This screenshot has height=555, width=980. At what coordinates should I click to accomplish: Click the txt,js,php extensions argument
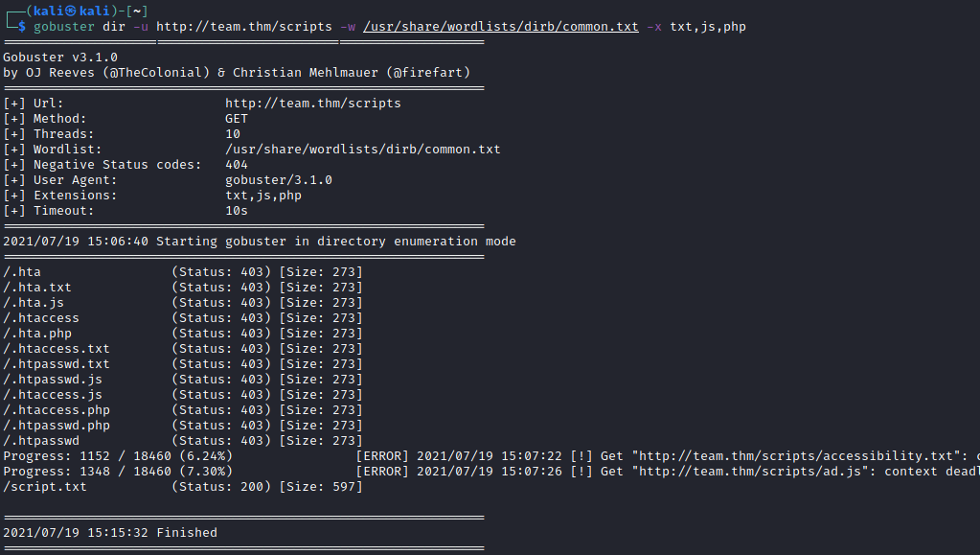click(x=708, y=27)
